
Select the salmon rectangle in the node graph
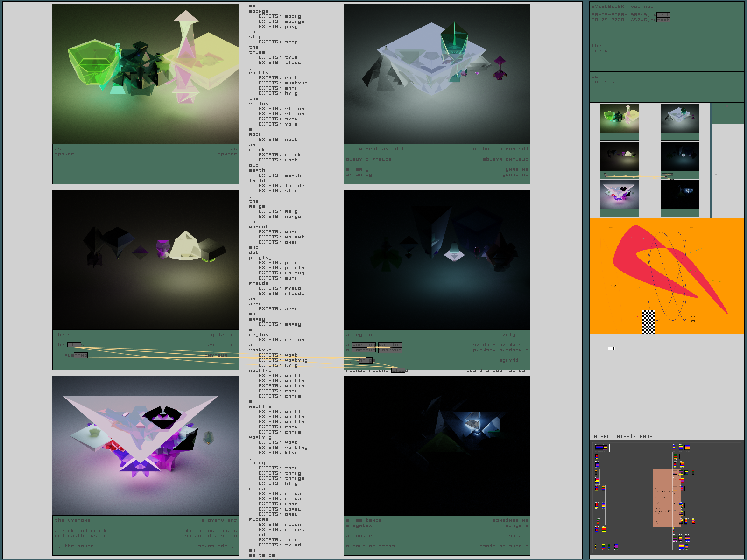(x=662, y=497)
